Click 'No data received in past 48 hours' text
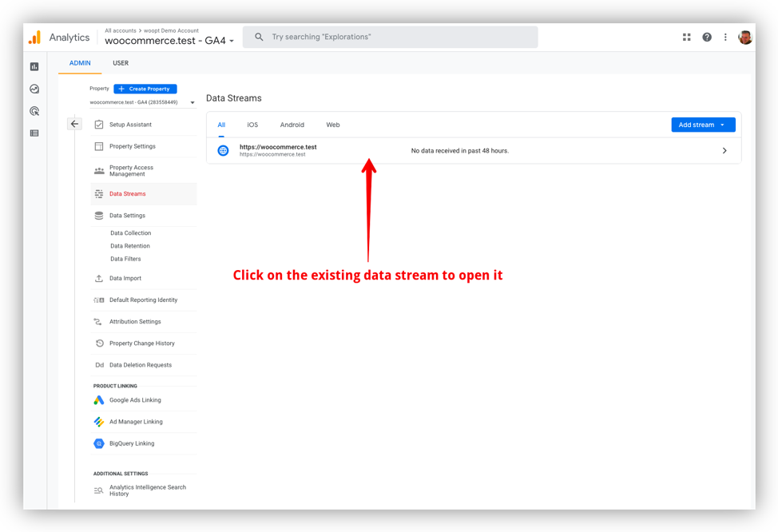Screen dimensions: 778x532 pos(460,151)
